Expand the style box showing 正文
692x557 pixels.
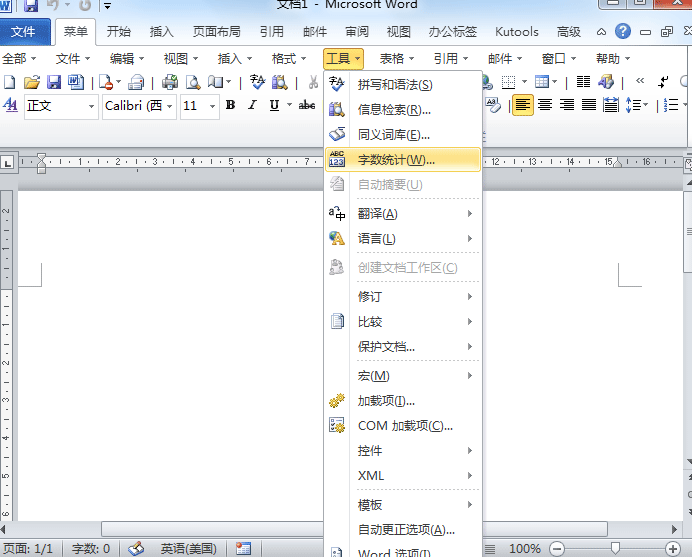91,106
